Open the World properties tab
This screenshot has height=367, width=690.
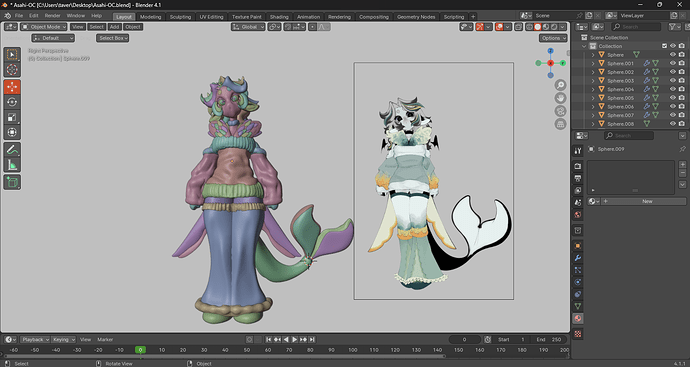coord(578,215)
